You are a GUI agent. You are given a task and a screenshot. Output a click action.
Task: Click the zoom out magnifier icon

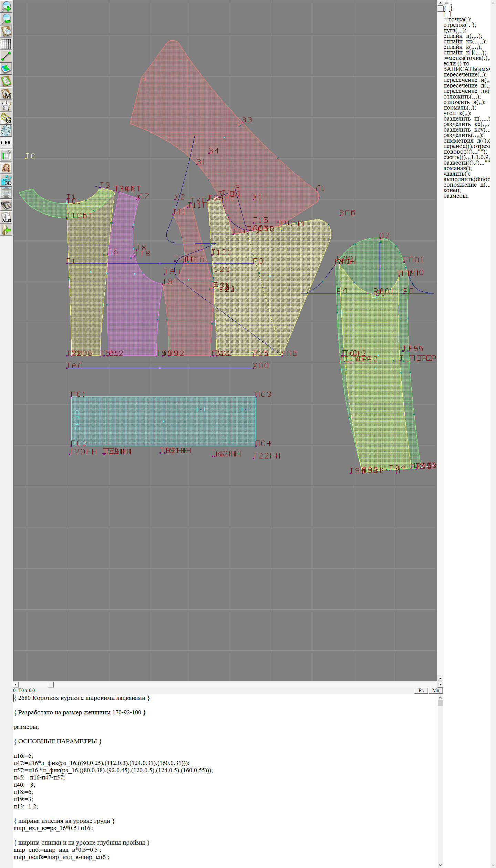click(x=6, y=19)
